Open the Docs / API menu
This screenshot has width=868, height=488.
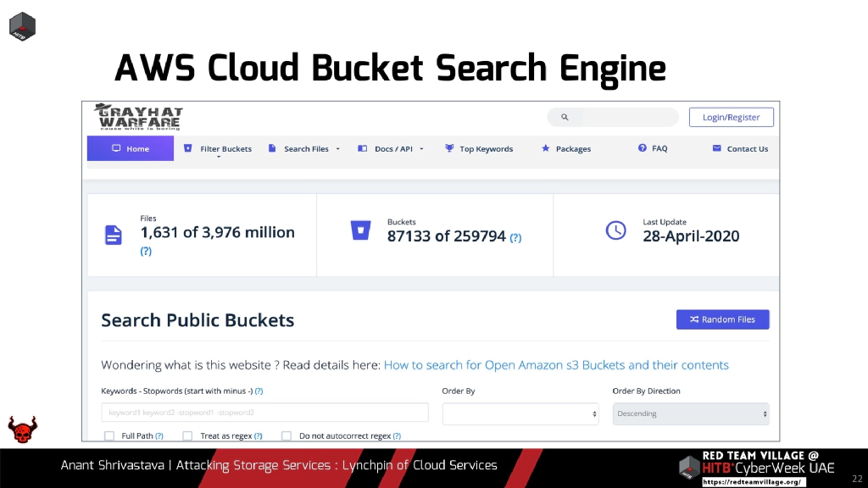tap(392, 149)
